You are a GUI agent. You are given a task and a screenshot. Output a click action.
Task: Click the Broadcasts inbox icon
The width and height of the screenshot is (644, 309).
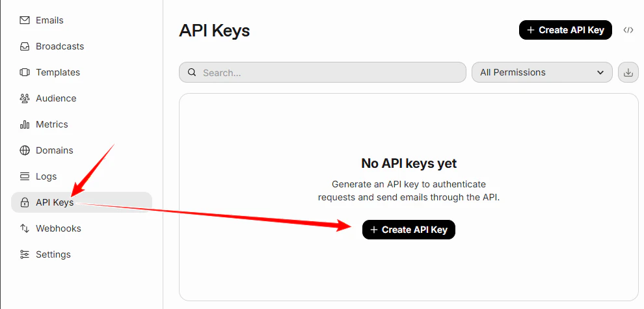pos(25,46)
